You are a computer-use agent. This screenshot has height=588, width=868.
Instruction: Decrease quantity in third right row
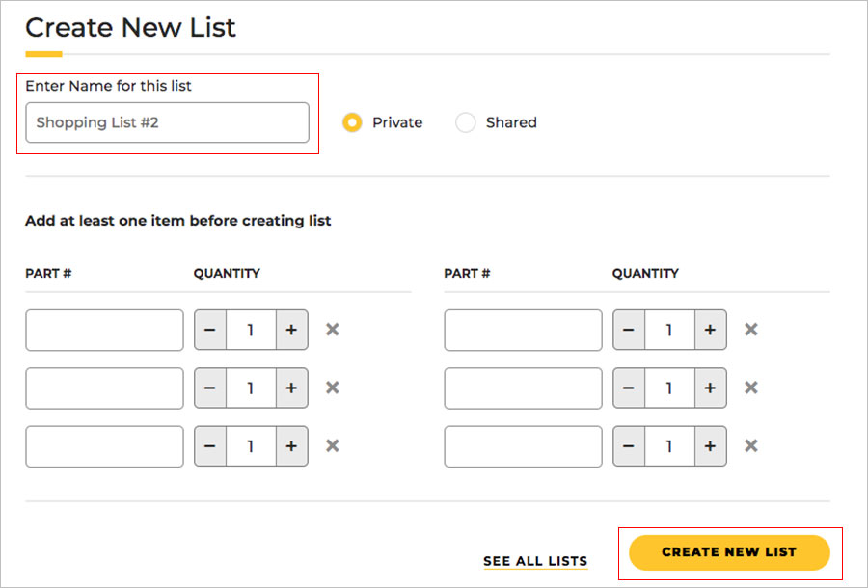point(629,445)
